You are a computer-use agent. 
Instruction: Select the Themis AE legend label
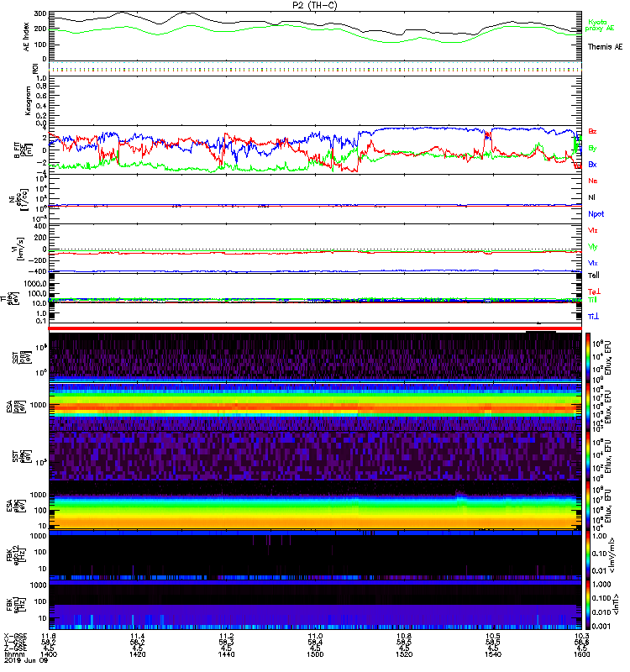pos(605,47)
